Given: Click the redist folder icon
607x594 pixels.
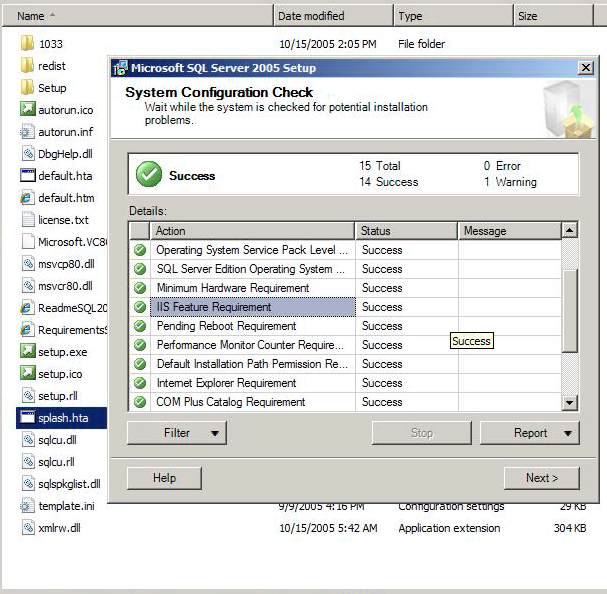Looking at the screenshot, I should [x=28, y=65].
